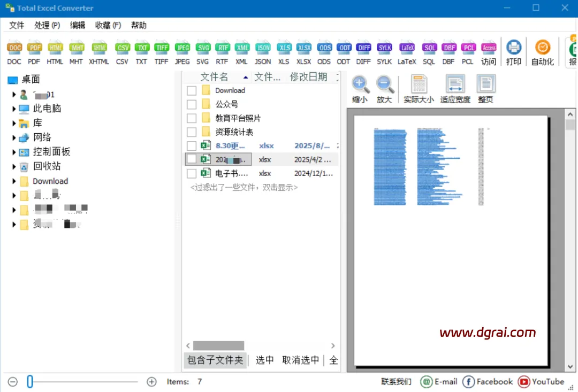Click plus button beside zoom slider
The height and width of the screenshot is (392, 578).
point(151,382)
